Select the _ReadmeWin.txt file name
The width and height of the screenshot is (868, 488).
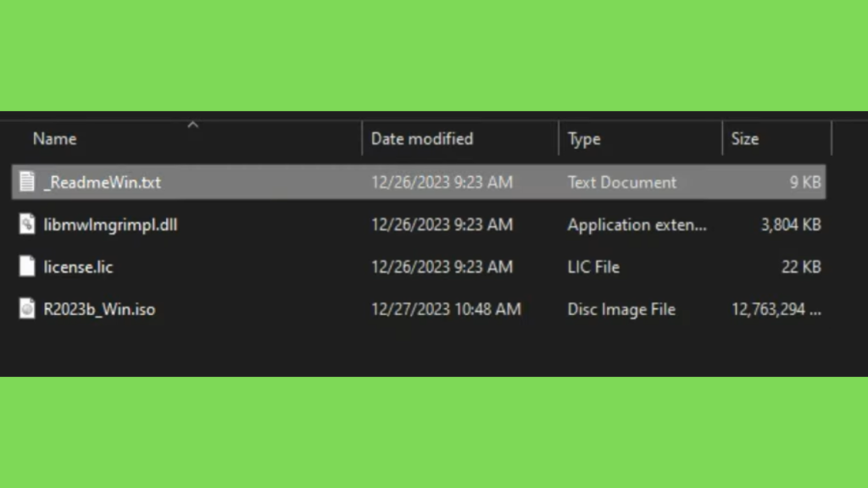tap(103, 182)
